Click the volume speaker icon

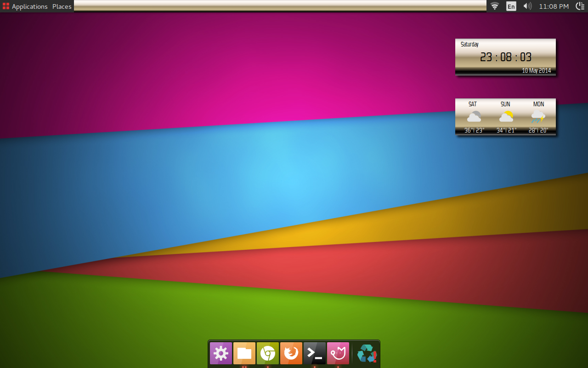(527, 6)
